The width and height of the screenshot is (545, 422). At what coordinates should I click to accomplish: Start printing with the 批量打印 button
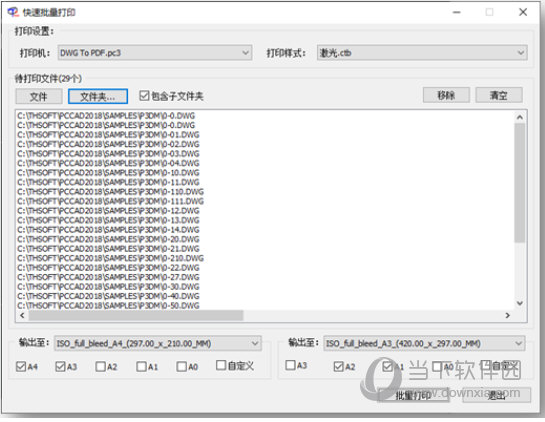tap(413, 395)
